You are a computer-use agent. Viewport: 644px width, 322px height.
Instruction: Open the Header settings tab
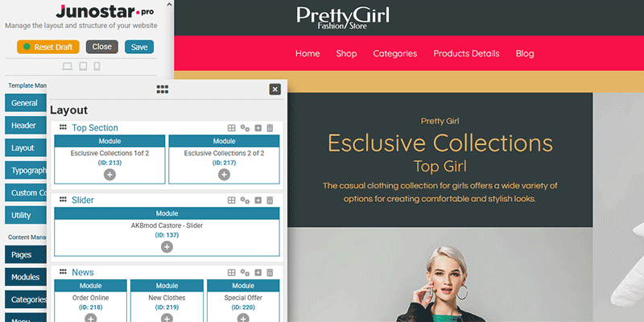coord(26,126)
